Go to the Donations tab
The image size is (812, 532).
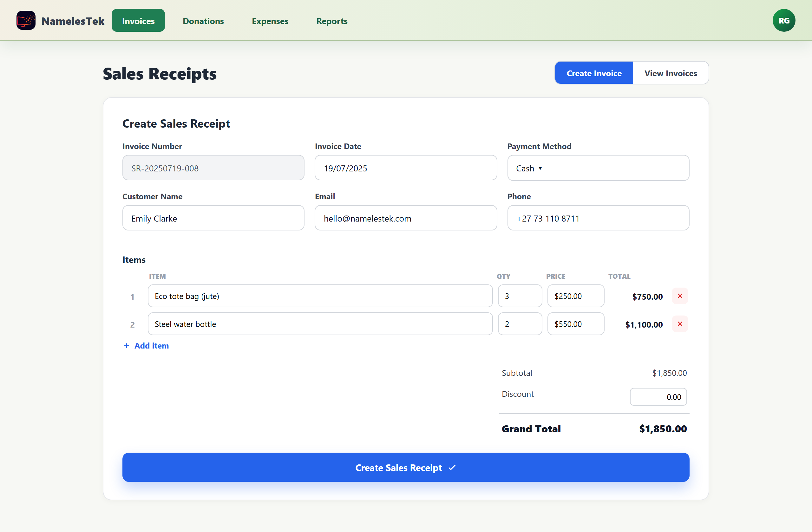[203, 21]
